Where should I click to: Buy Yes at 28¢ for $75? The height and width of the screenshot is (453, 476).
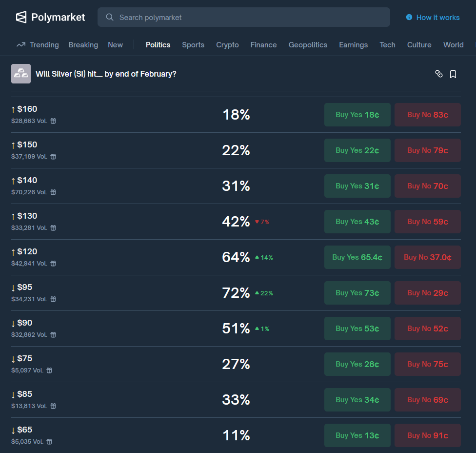click(357, 364)
